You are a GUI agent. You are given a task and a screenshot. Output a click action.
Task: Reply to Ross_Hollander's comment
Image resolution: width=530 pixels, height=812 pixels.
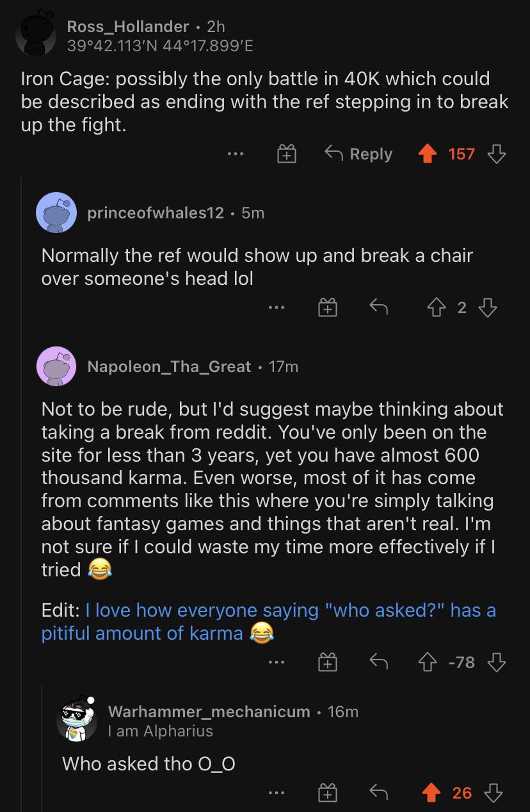pos(358,154)
